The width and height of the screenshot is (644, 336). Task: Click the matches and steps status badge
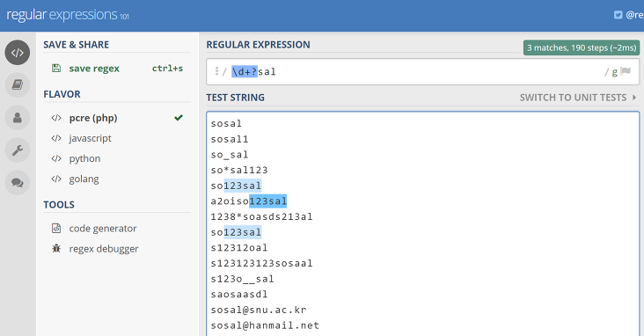(582, 47)
